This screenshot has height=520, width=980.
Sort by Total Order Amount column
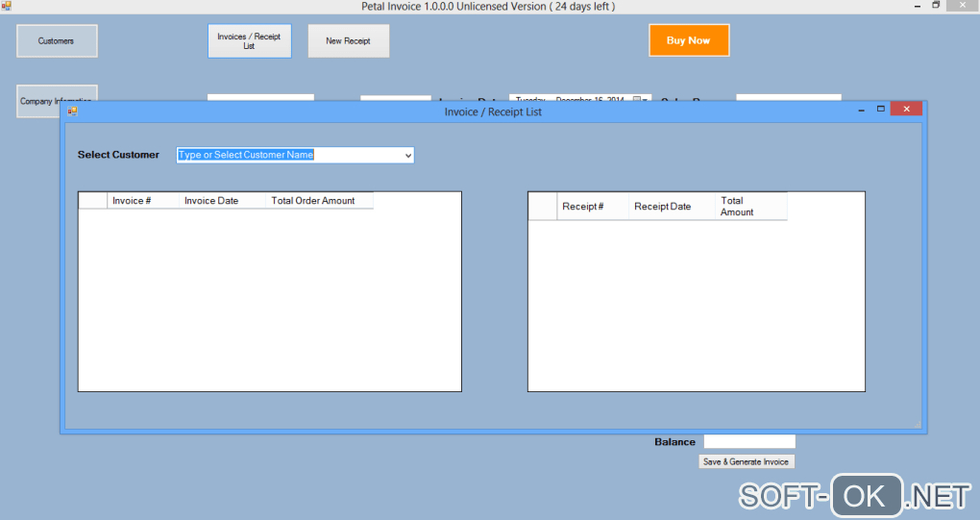point(319,201)
